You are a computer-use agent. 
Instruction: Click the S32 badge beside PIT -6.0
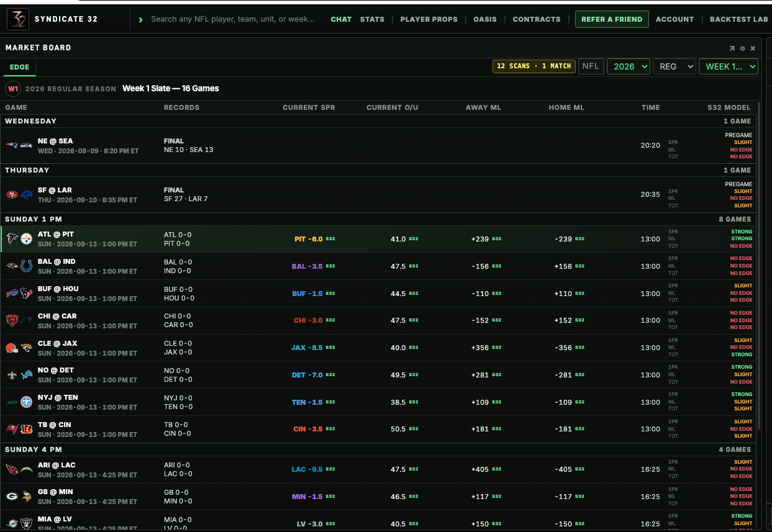[330, 239]
